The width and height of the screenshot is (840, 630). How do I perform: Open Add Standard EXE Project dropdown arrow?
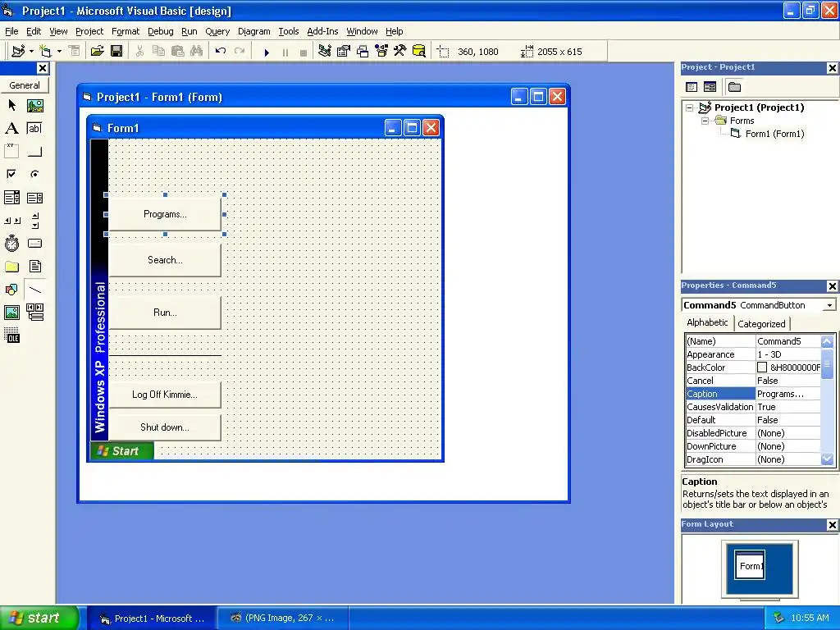coord(32,52)
